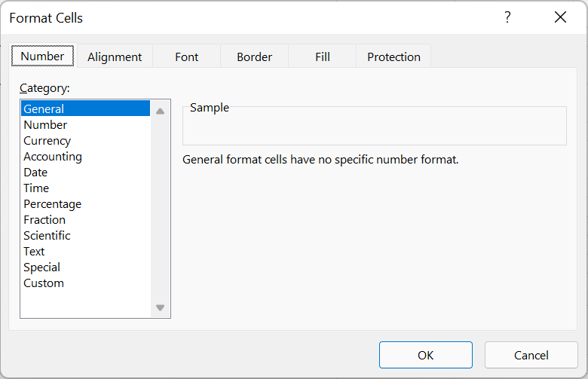The width and height of the screenshot is (588, 379).
Task: Switch to the Number tab
Action: [x=42, y=56]
